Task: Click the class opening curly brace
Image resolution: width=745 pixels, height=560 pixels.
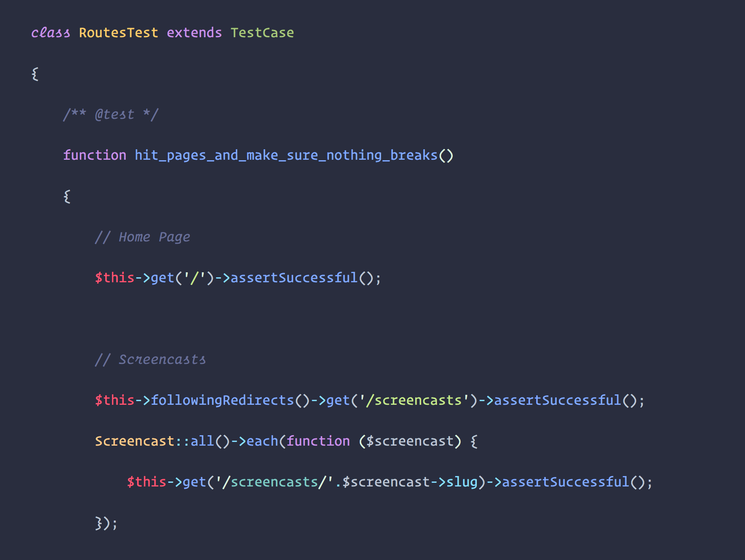Action: coord(35,74)
